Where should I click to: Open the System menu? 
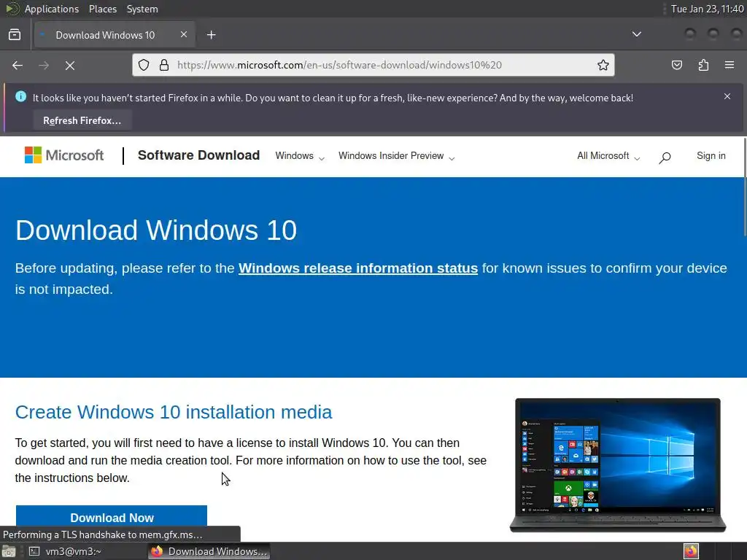142,9
